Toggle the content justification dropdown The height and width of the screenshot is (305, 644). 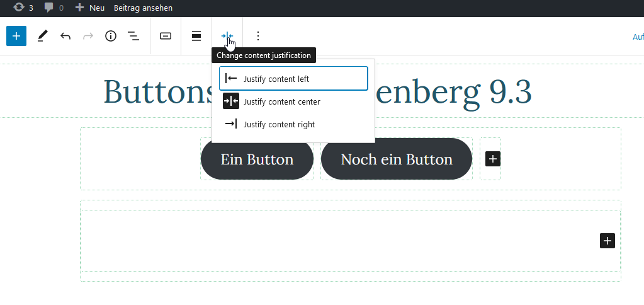pos(227,36)
